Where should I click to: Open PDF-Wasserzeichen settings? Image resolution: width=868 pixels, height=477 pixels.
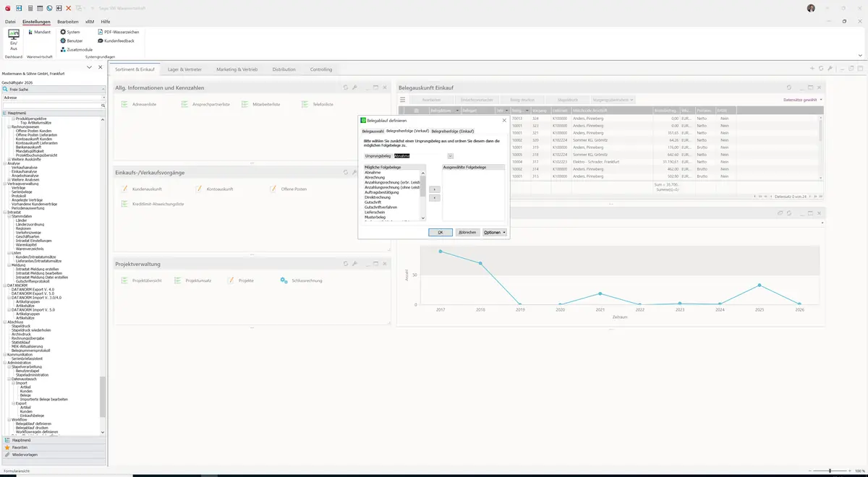[119, 32]
